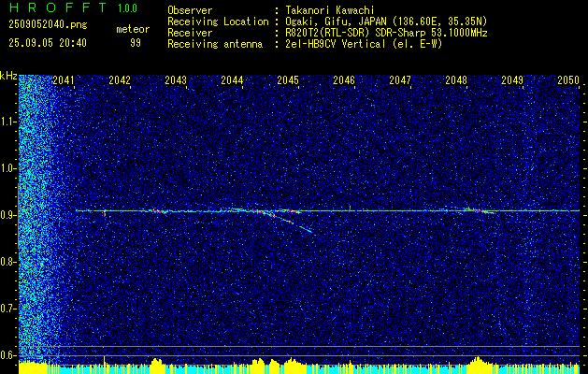Click the meteor echo burst near 2048

pyautogui.click(x=478, y=210)
